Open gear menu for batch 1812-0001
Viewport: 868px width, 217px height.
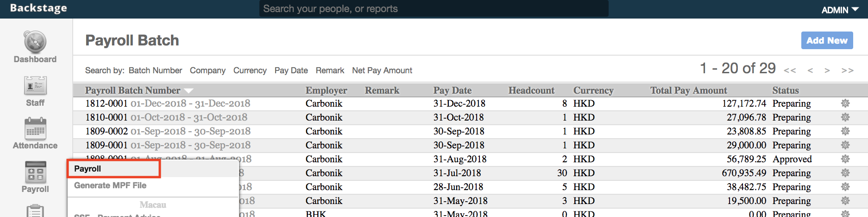click(x=845, y=103)
